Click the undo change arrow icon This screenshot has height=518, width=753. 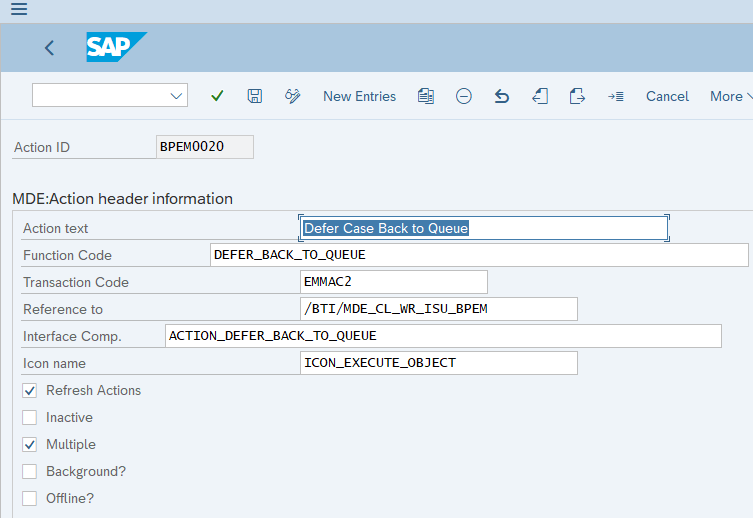pos(502,96)
